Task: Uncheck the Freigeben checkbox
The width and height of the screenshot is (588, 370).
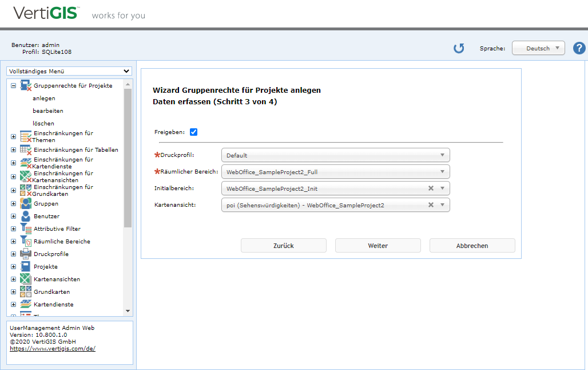Action: (193, 132)
